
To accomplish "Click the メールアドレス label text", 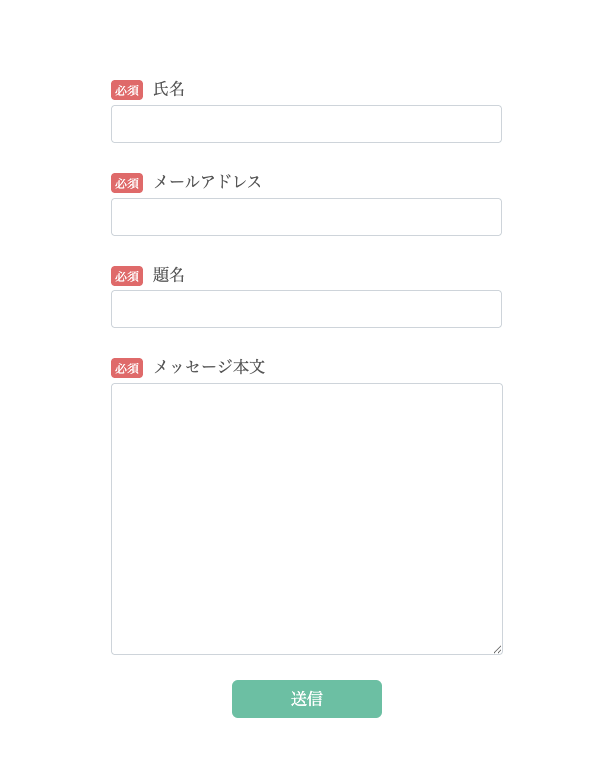I will (207, 182).
